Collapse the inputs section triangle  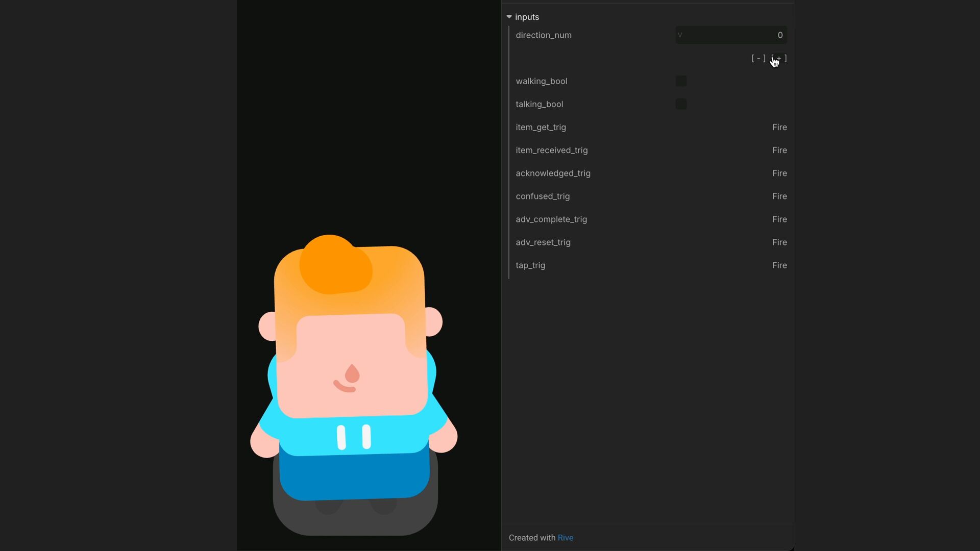pos(509,17)
